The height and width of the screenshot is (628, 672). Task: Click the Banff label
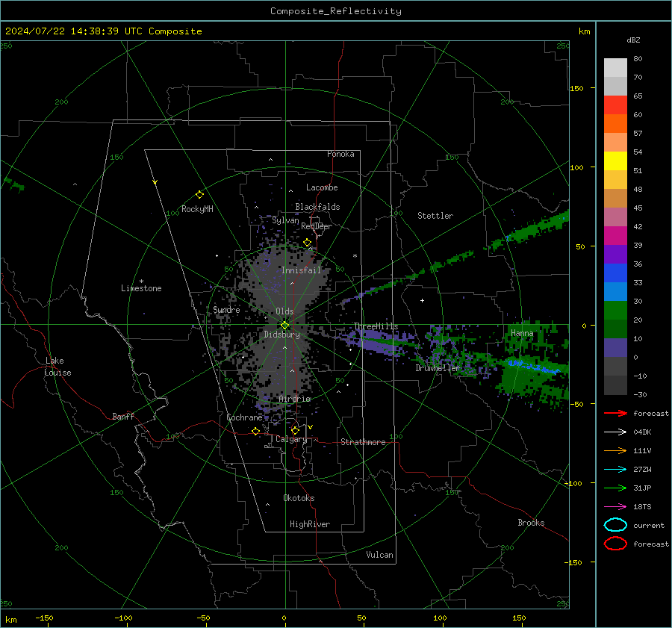point(123,417)
